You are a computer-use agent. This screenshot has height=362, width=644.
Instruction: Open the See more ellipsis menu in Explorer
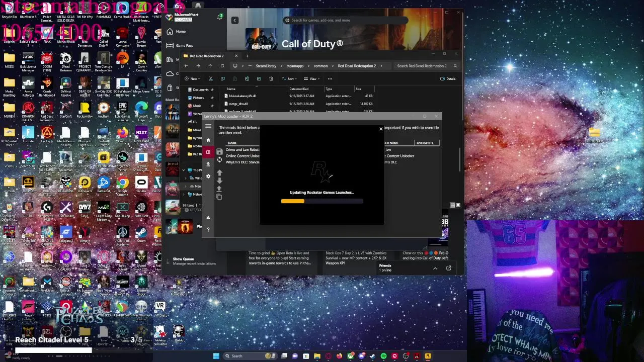[x=330, y=79]
